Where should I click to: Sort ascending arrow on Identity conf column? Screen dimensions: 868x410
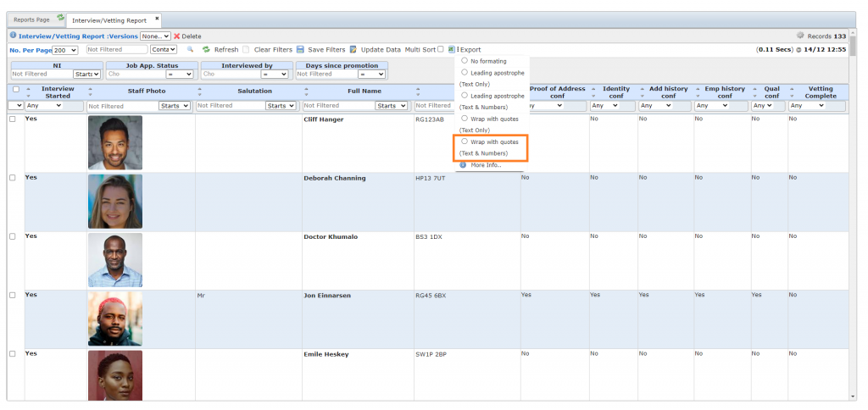point(593,89)
